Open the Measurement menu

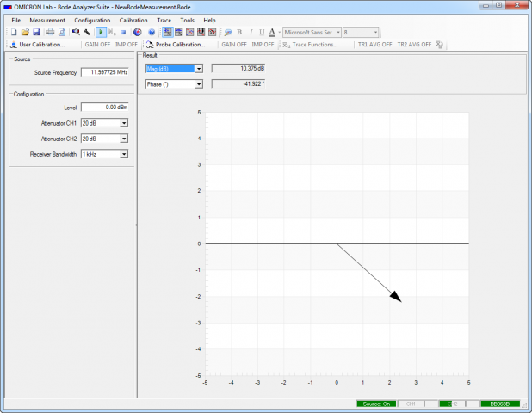click(47, 21)
